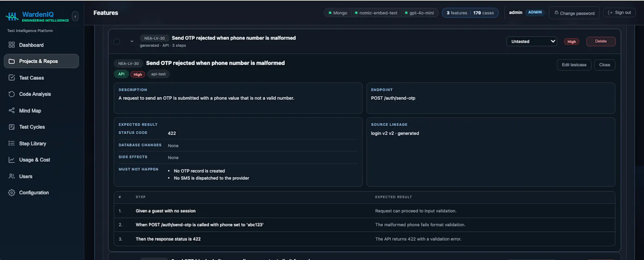The image size is (644, 260).
Task: Click step 'Given a guest with no session'
Action: 165,211
